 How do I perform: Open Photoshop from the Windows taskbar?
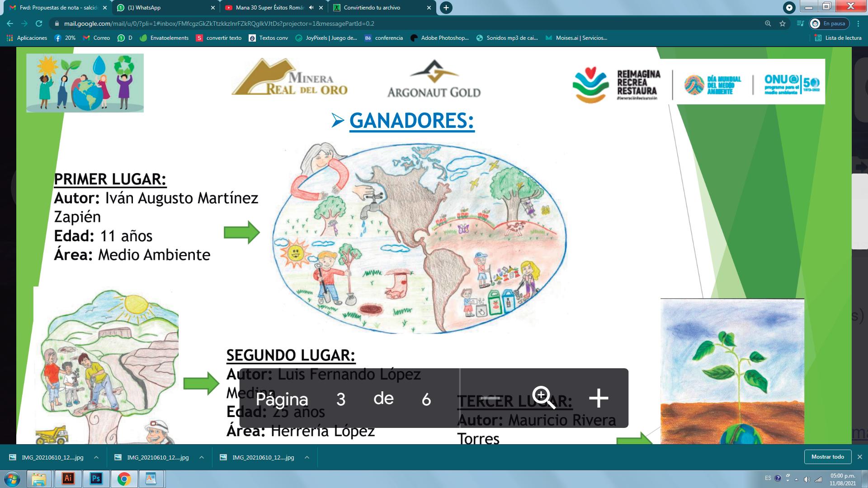tap(96, 479)
